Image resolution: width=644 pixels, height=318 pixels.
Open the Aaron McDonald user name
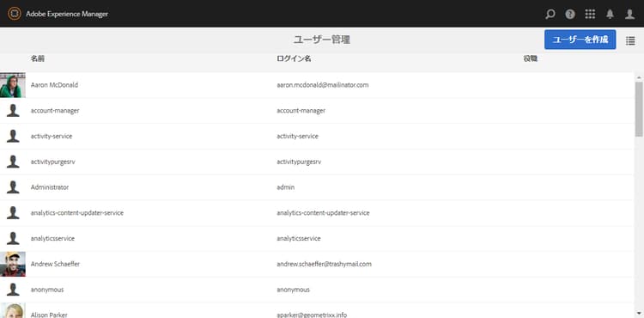54,85
